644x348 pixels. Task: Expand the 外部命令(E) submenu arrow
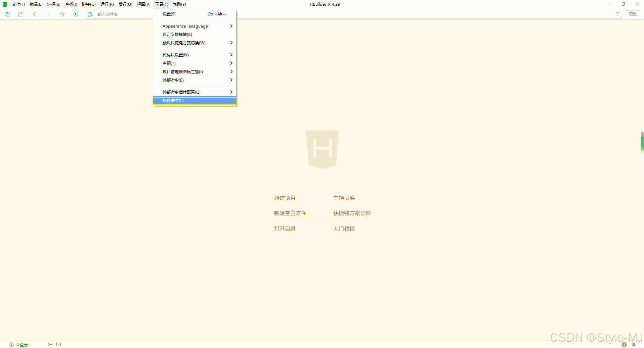231,80
